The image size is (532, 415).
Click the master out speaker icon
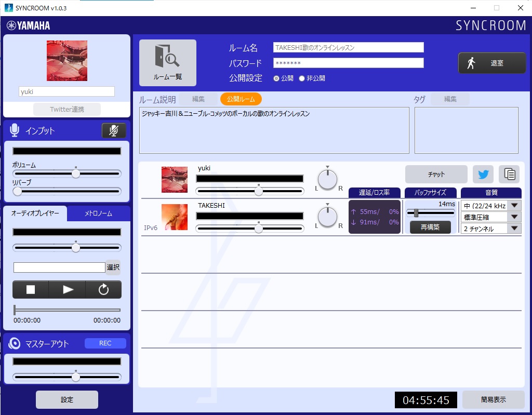14,343
